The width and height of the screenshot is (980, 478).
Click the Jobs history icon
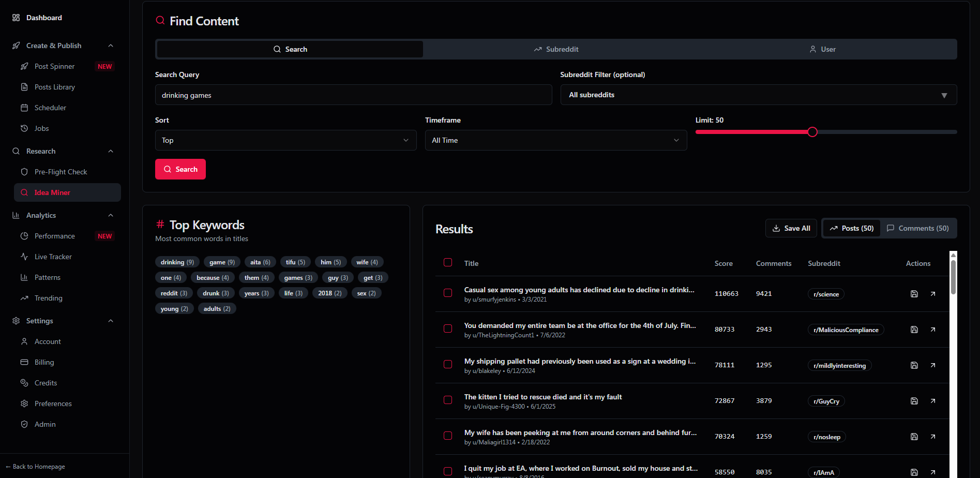pos(24,128)
